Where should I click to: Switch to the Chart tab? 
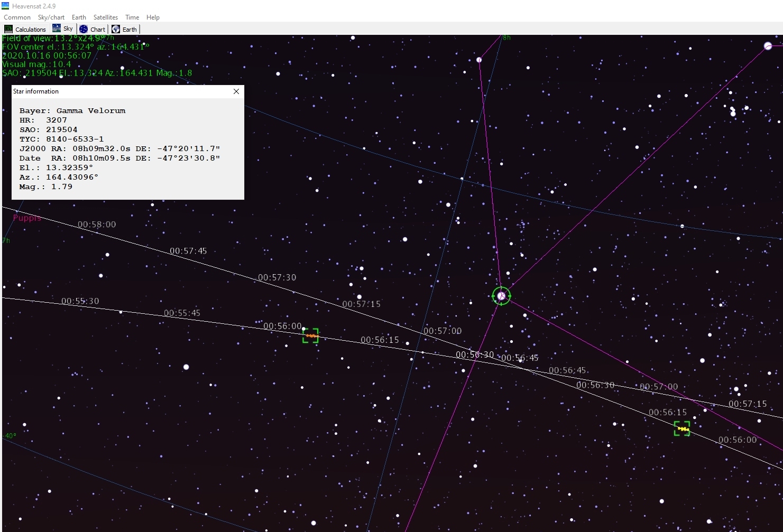tap(93, 29)
